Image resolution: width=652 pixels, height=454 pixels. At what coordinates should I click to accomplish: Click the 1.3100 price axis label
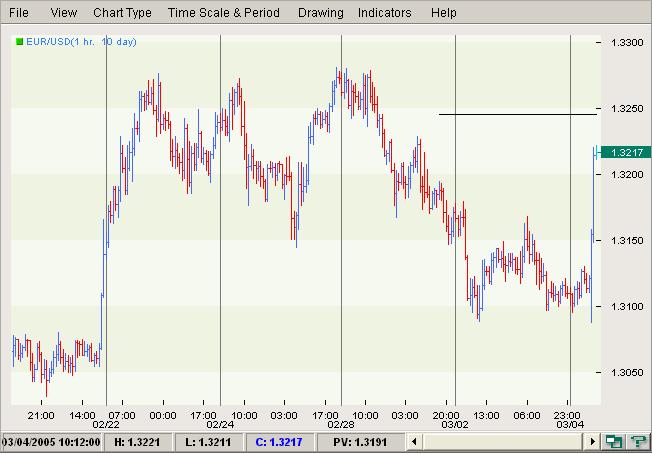[627, 306]
